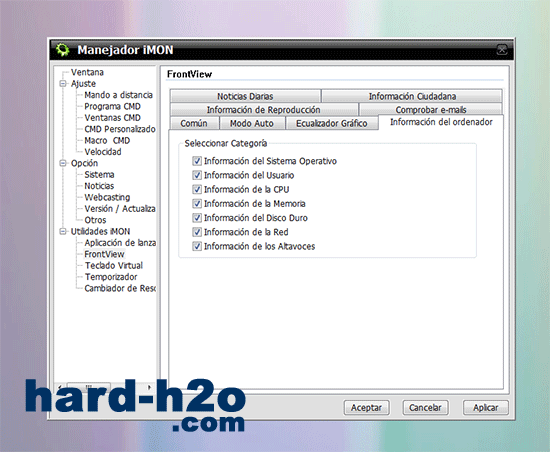Select the Comprobar e-mails tab

[x=431, y=110]
